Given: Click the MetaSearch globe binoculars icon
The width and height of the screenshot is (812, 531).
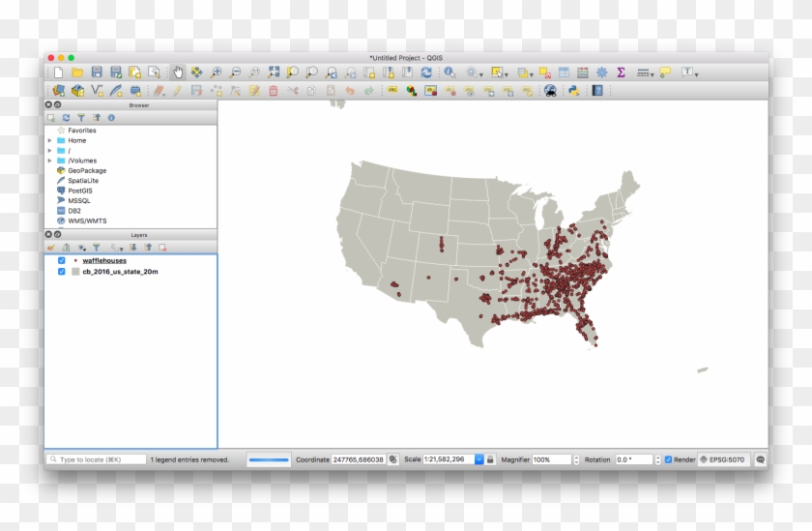Looking at the screenshot, I should (550, 91).
